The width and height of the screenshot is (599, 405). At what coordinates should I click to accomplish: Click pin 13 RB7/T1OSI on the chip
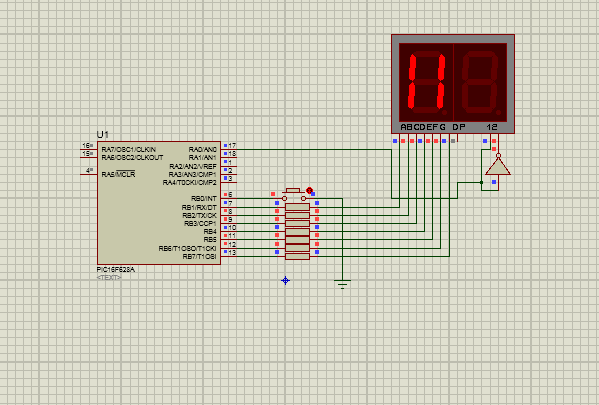[229, 256]
